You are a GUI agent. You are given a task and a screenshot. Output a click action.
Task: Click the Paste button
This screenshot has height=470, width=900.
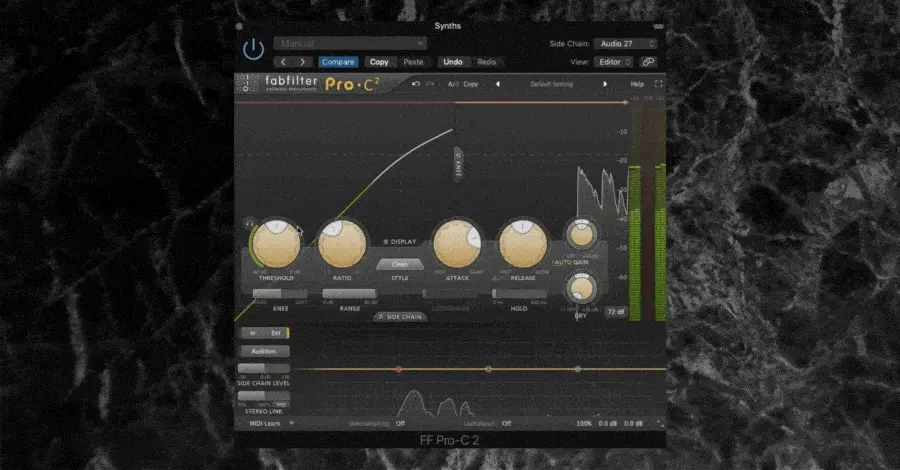point(413,62)
